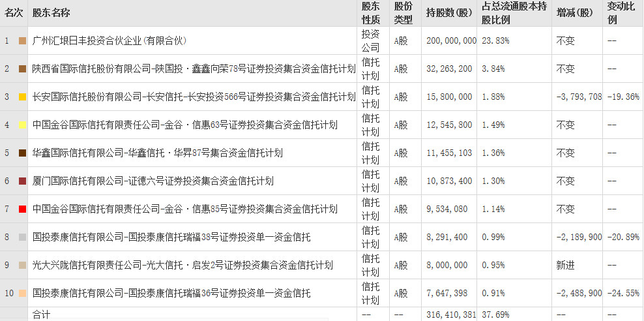The height and width of the screenshot is (321, 644).
Task: Click change value -3,793,708
Action: tap(579, 97)
